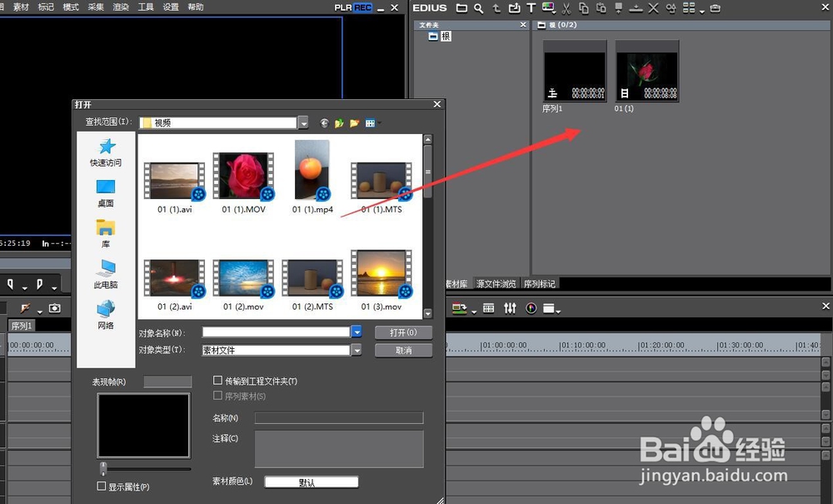Select Quick Access (快速访问) in the dialog sidebar

[106, 152]
